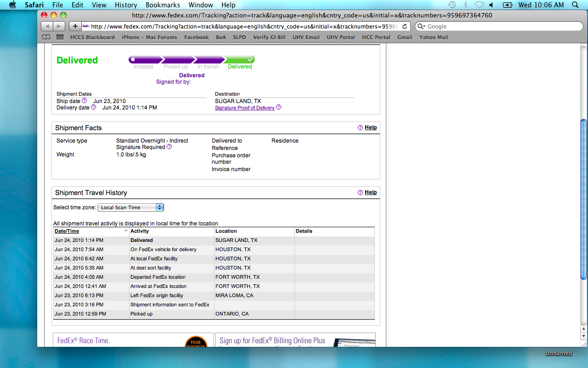
Task: Click question icon in Shipment Facts header
Action: pos(360,128)
